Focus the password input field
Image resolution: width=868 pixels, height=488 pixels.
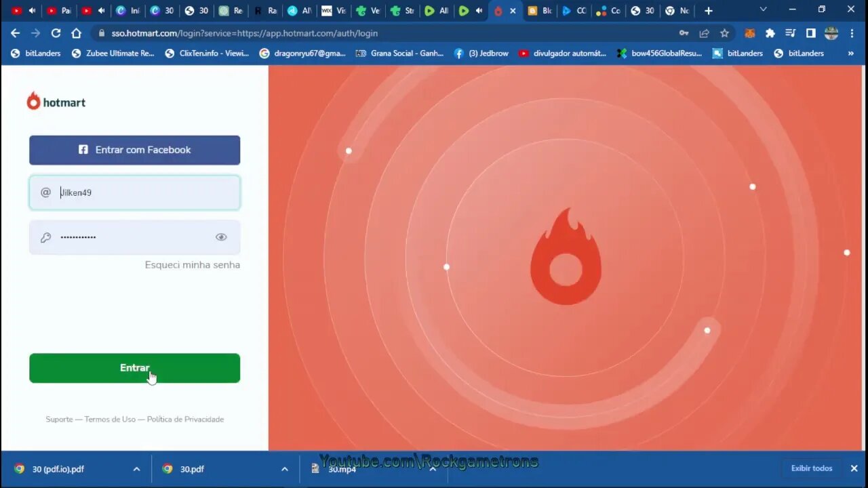click(134, 237)
